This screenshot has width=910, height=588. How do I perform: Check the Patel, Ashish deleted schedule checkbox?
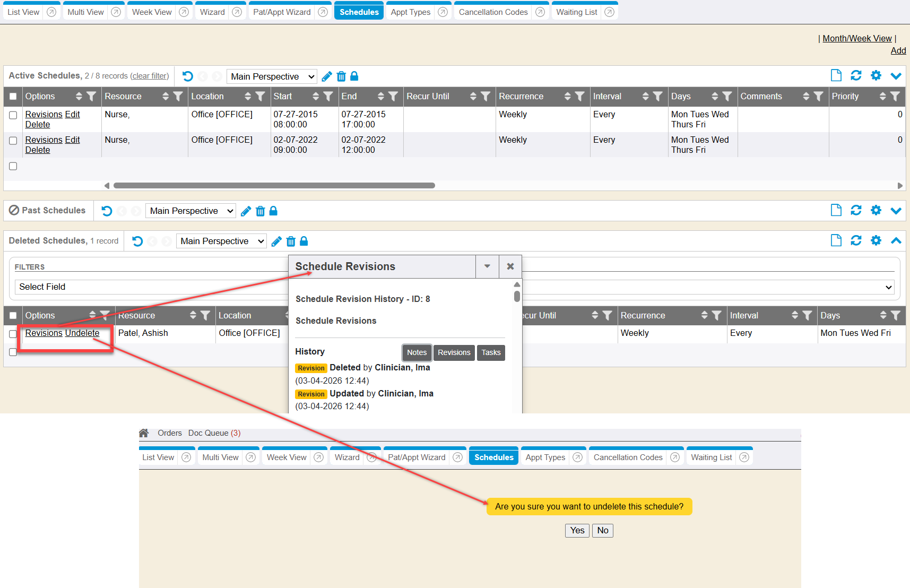click(x=13, y=334)
